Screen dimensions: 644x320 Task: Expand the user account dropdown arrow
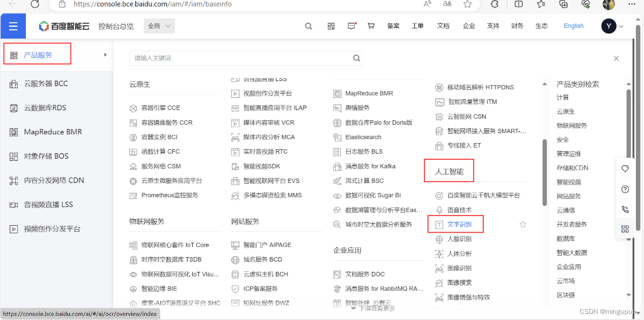(621, 26)
